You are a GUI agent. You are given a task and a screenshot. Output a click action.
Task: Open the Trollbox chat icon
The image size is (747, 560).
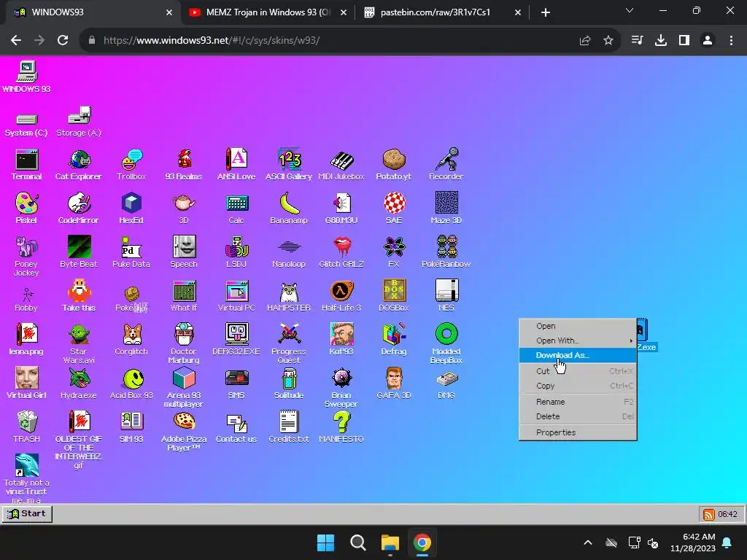coord(131,165)
